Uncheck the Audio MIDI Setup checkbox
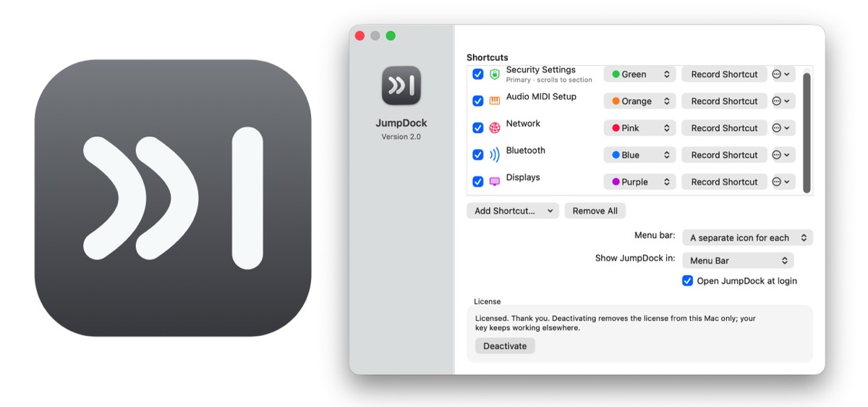The height and width of the screenshot is (407, 868). [478, 101]
